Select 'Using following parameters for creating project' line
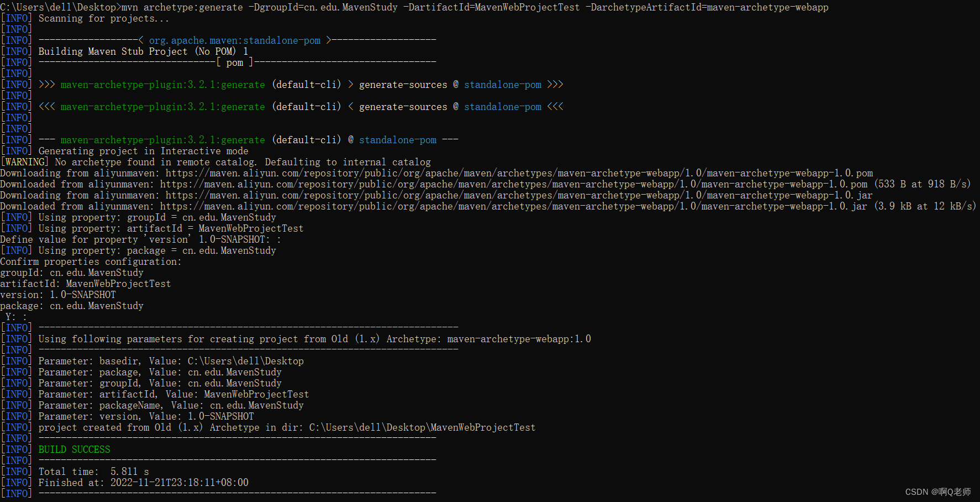 [296, 339]
